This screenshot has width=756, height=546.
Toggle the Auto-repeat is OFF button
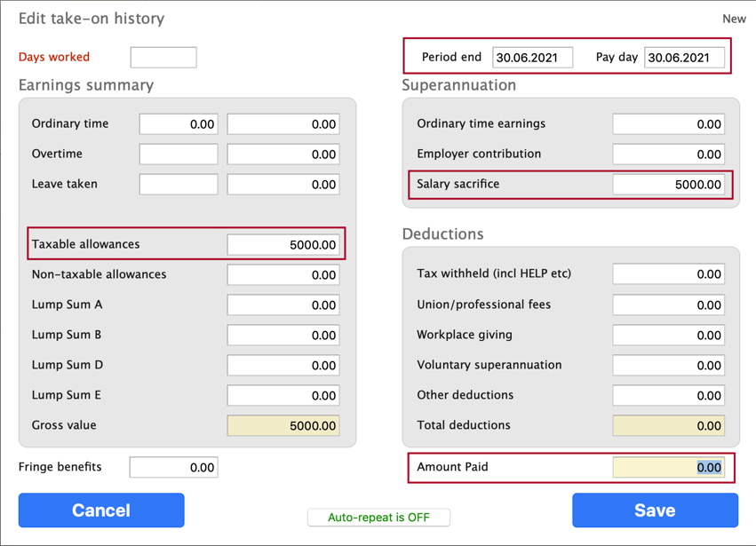(378, 517)
